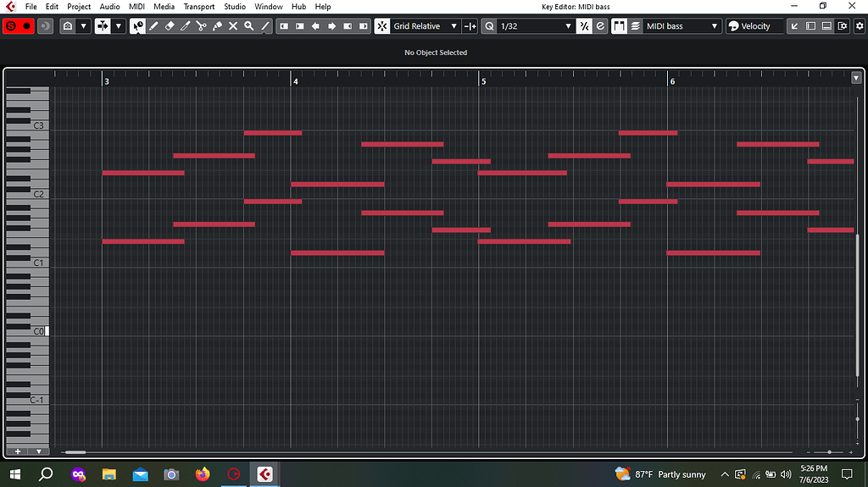Open the Hub menu

coord(298,7)
